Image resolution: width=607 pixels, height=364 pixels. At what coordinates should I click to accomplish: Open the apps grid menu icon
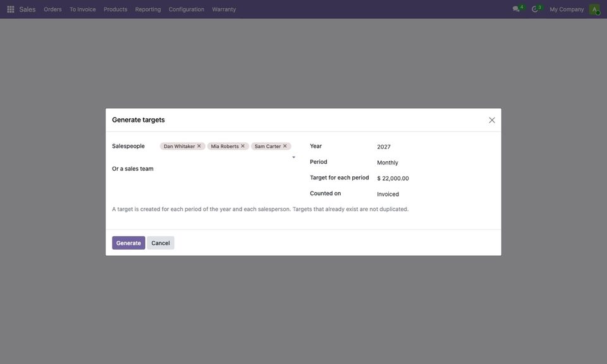click(x=11, y=9)
